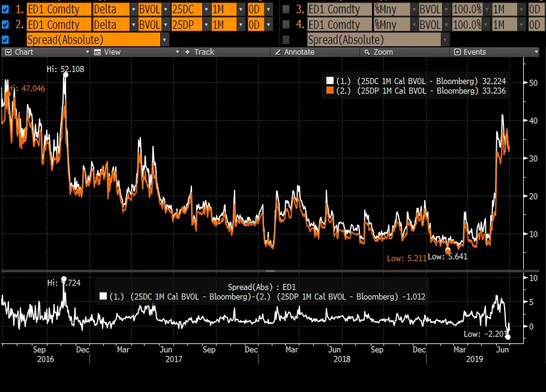Click the View panel icon
546x392 pixels.
tap(97, 52)
